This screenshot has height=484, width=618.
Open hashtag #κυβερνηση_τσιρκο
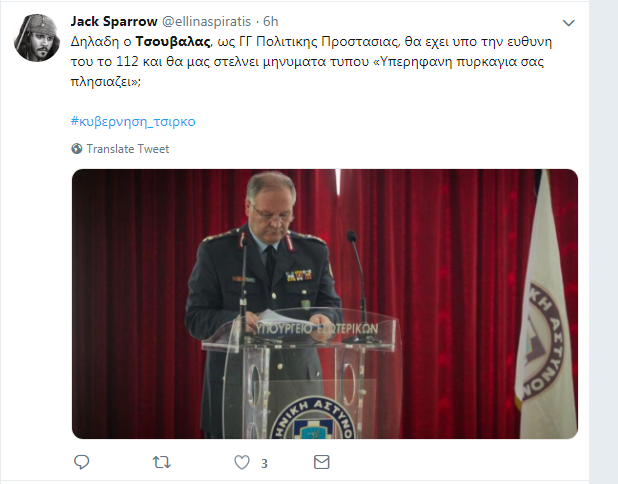[x=133, y=121]
